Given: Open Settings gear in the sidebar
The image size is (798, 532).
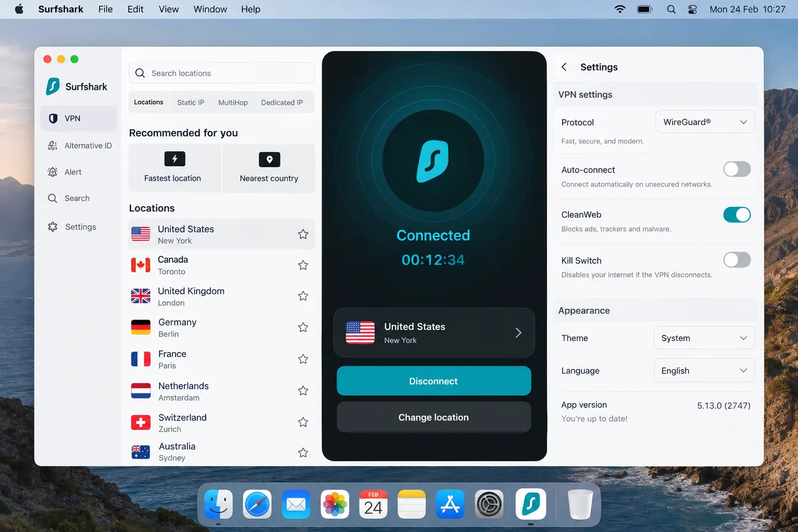Looking at the screenshot, I should tap(52, 227).
